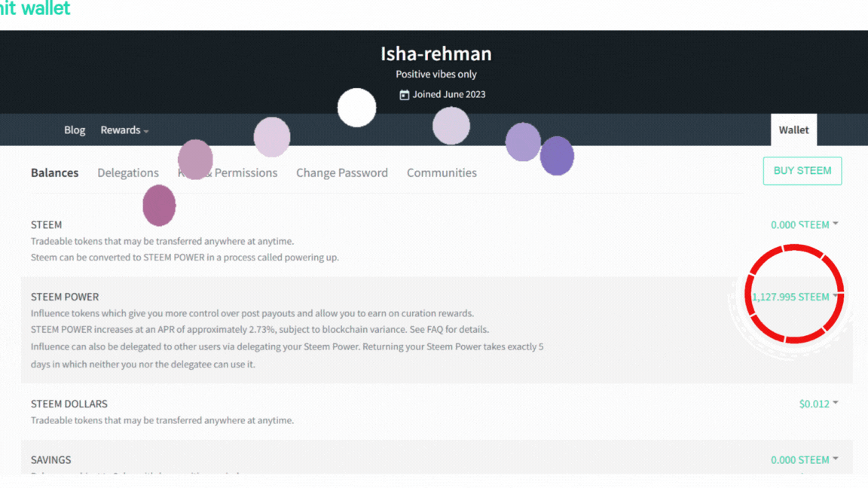Image resolution: width=868 pixels, height=488 pixels.
Task: Click the calendar icon beside Joined June 2023
Action: [x=404, y=95]
